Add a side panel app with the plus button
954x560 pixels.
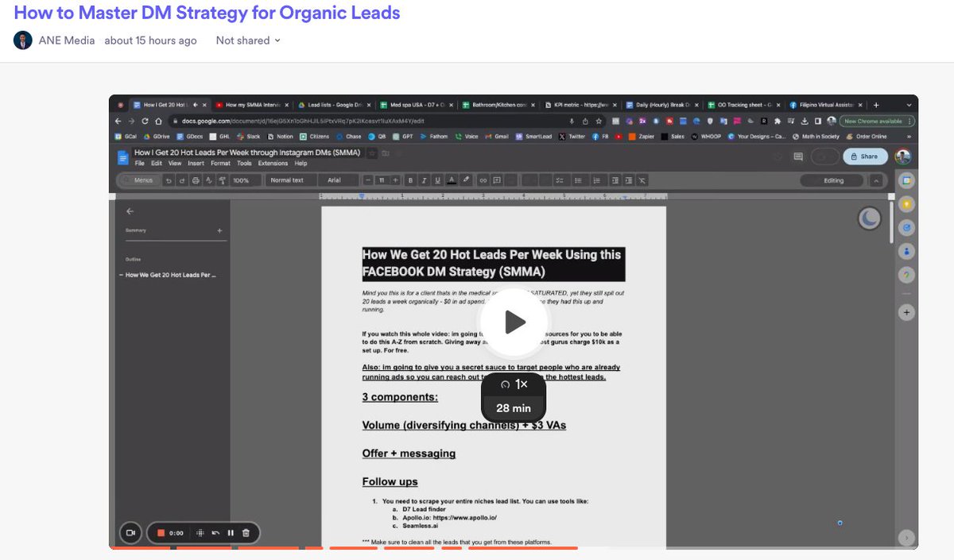point(906,312)
